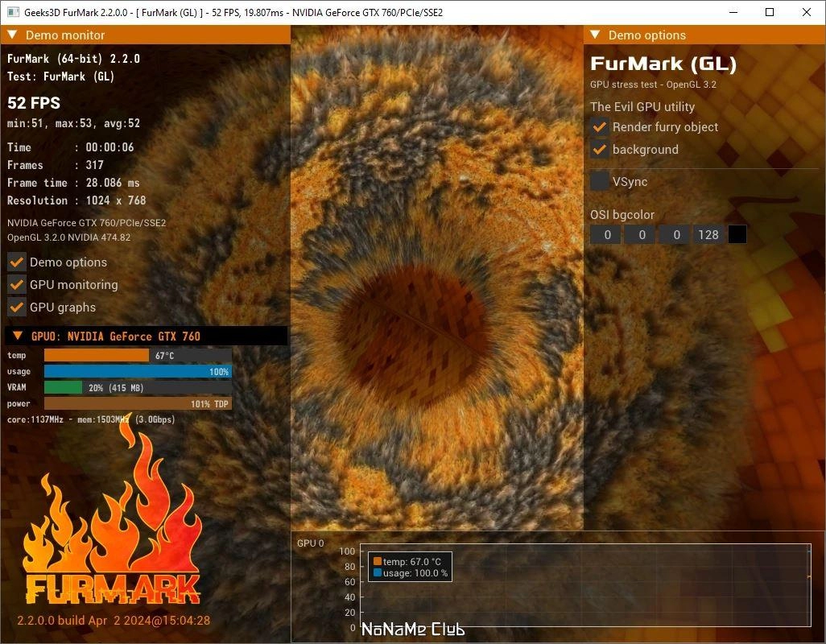Click the power bar showing 101% TDP
This screenshot has width=826, height=644.
138,403
